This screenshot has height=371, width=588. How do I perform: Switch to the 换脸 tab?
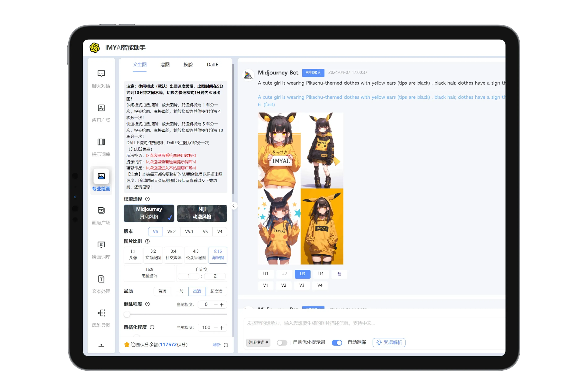pyautogui.click(x=188, y=65)
